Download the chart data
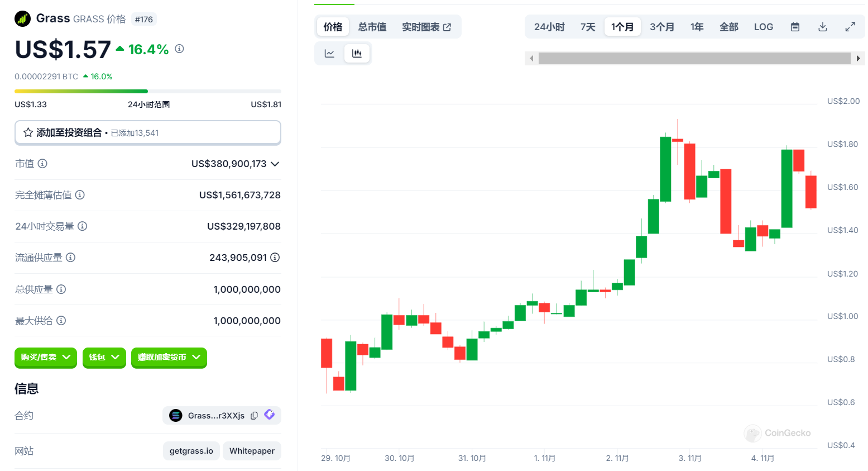Image resolution: width=868 pixels, height=471 pixels. click(823, 27)
